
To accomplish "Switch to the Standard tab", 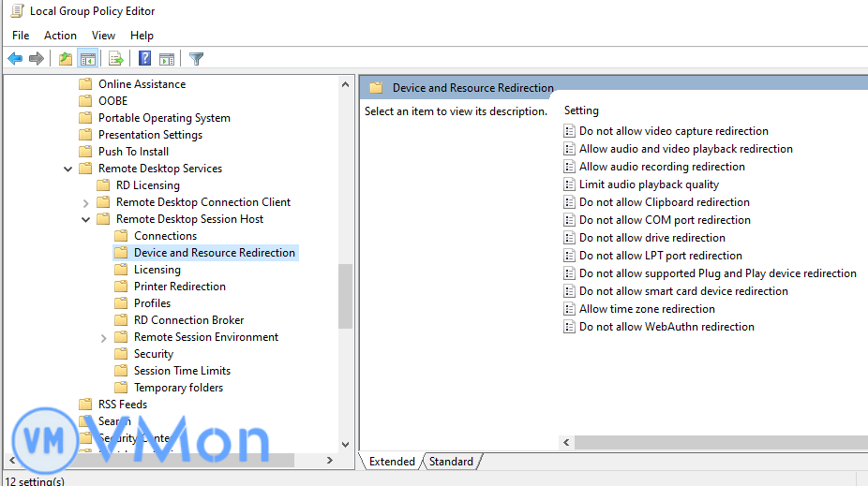I will [451, 462].
